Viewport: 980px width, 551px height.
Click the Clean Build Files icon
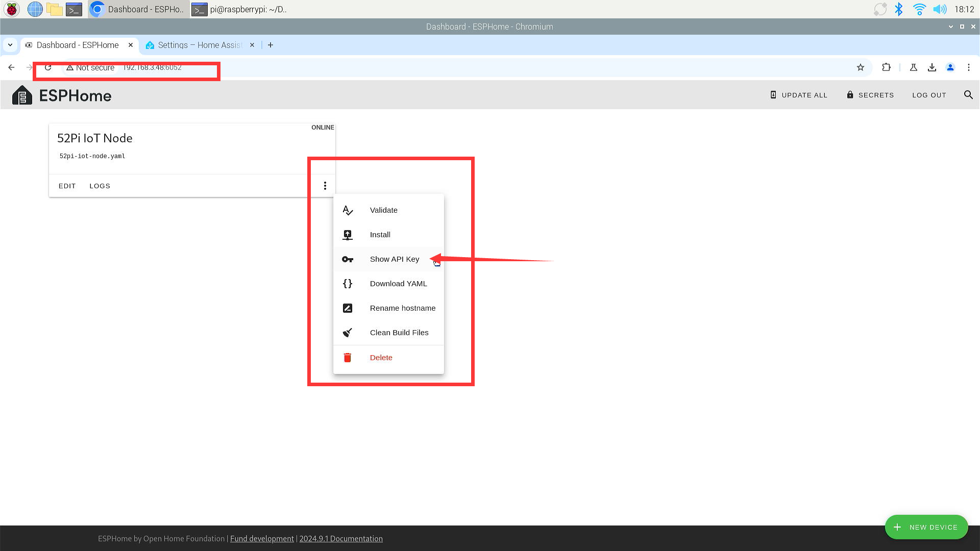[348, 332]
